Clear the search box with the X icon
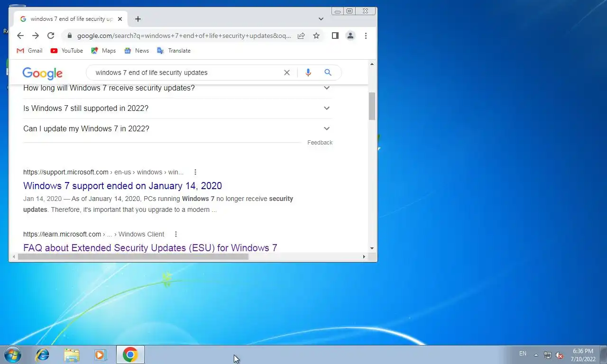607x364 pixels. [x=287, y=73]
